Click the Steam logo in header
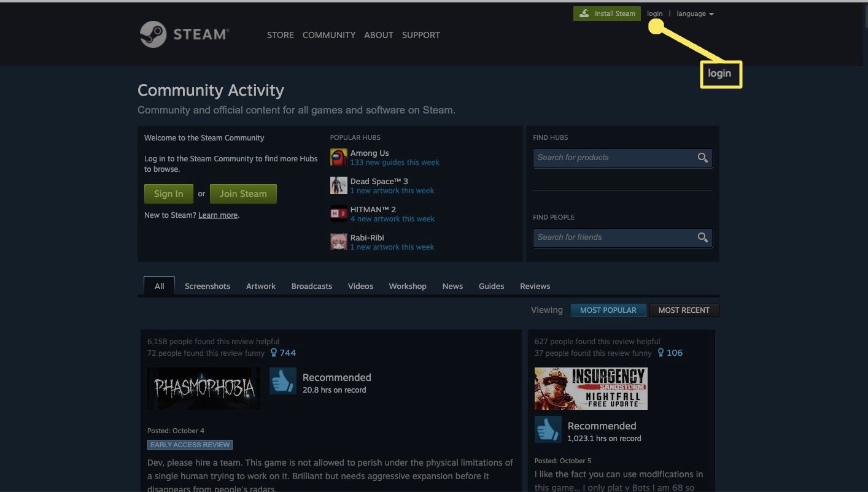Viewport: 868px width, 492px height. pos(184,34)
